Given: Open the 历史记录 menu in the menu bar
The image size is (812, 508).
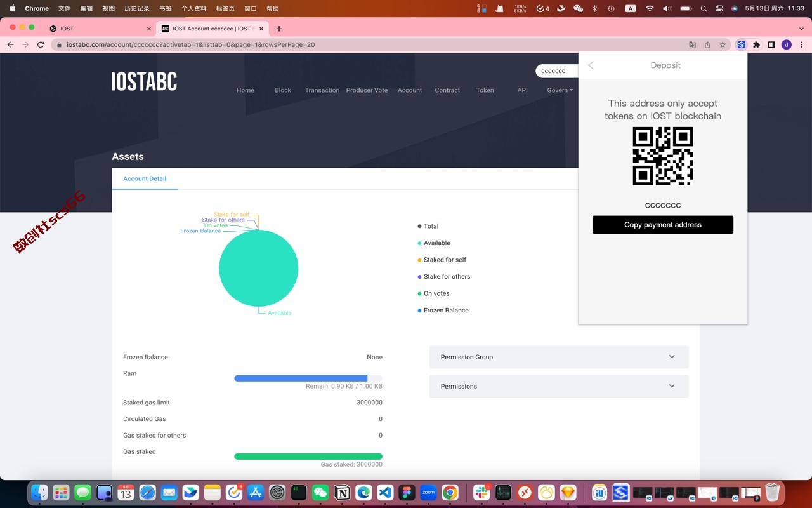Looking at the screenshot, I should point(137,8).
